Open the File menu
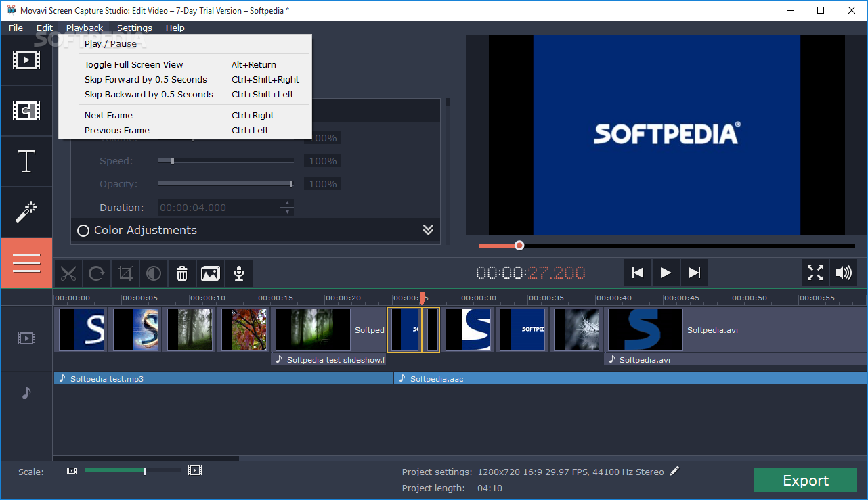 [x=16, y=28]
